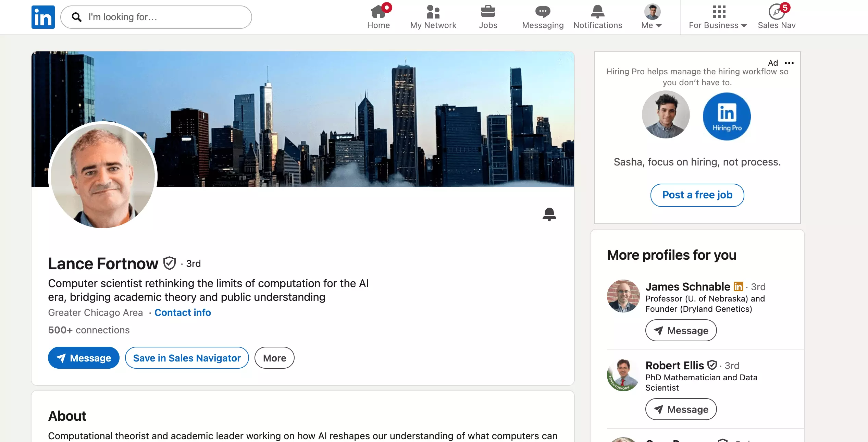Message James Schnable
This screenshot has height=442, width=868.
pos(681,331)
